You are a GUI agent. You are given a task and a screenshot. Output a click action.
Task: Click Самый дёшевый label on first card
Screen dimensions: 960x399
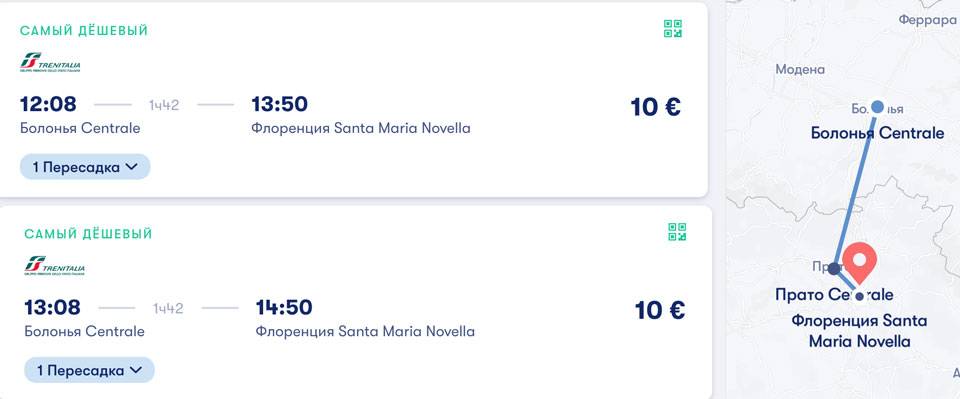[x=84, y=31]
